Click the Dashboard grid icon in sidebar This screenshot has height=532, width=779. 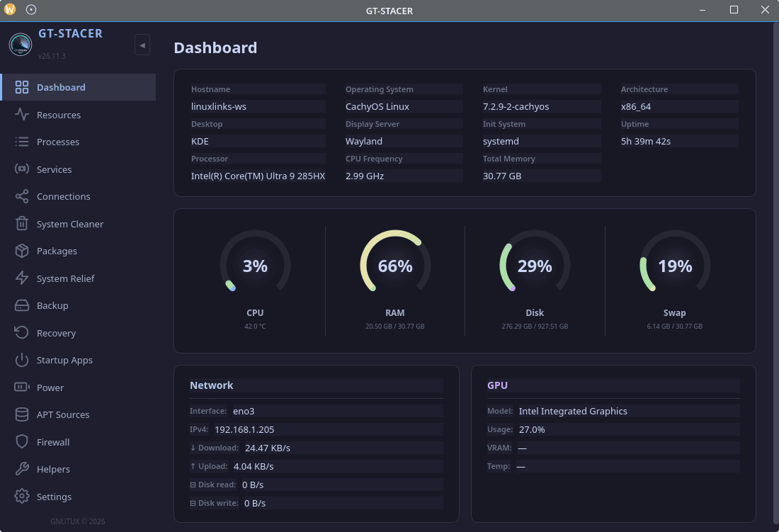coord(22,87)
